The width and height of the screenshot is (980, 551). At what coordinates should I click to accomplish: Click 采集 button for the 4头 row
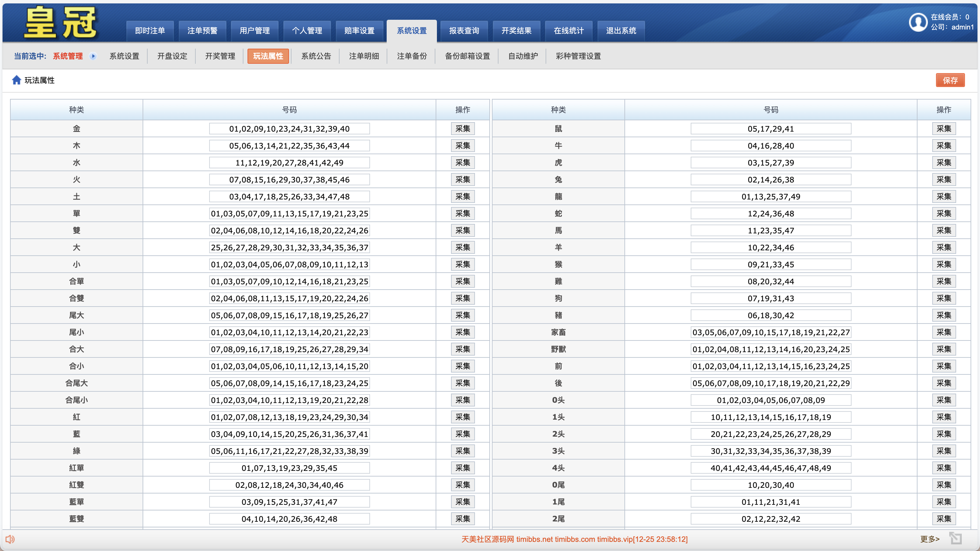point(944,468)
